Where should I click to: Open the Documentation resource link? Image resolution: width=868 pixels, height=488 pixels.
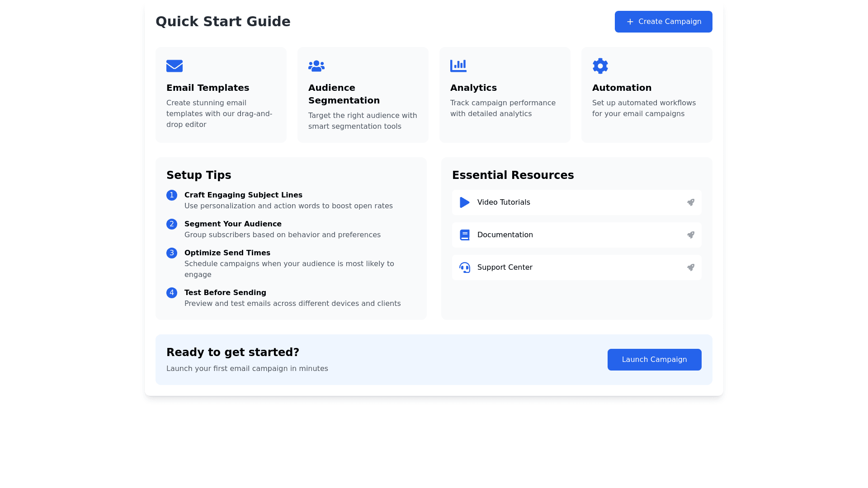[x=505, y=235]
